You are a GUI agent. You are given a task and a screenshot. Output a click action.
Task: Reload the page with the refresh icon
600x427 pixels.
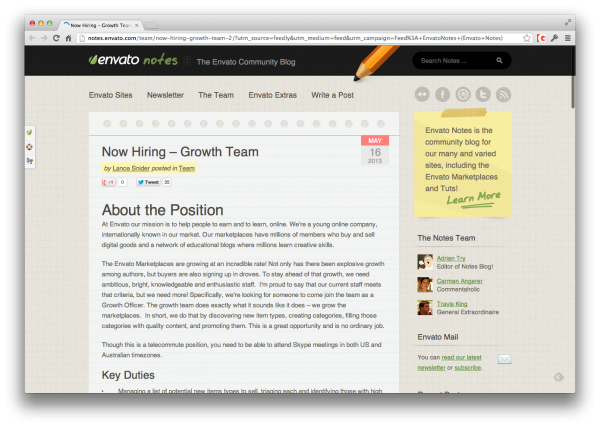click(x=56, y=38)
